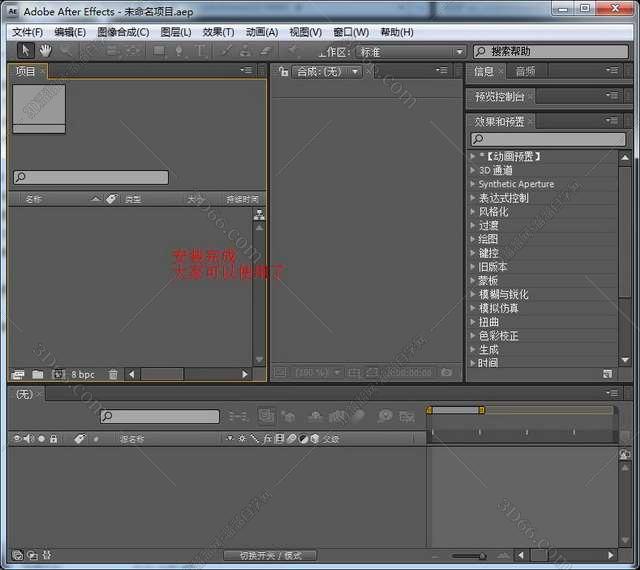Viewport: 640px width, 570px height.
Task: Open the project flowchart view icon
Action: tap(259, 214)
